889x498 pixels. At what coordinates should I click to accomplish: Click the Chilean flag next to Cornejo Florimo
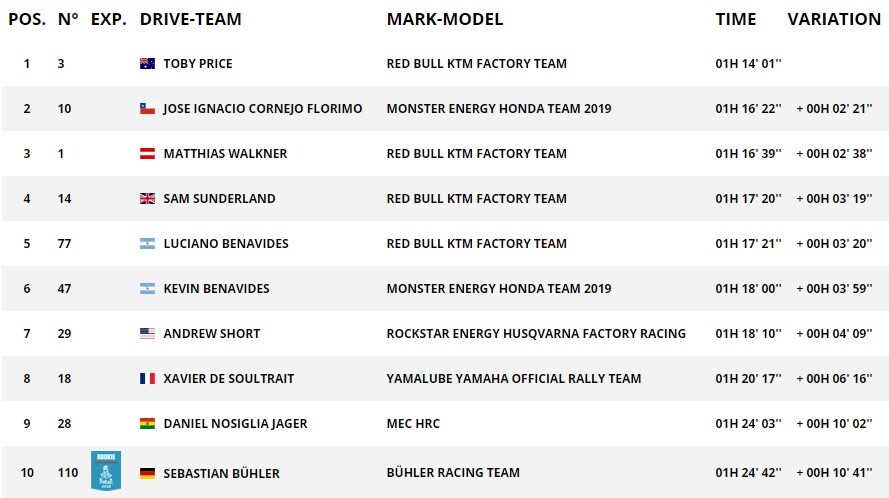click(147, 108)
